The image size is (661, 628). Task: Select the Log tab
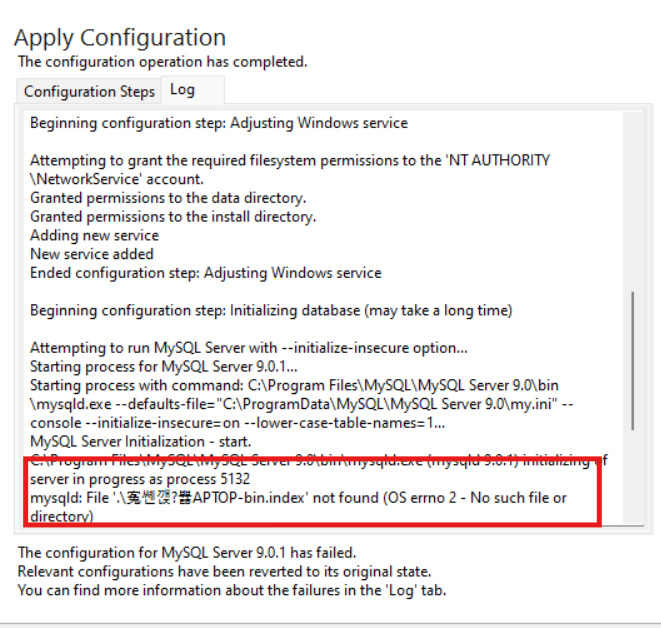(x=192, y=90)
